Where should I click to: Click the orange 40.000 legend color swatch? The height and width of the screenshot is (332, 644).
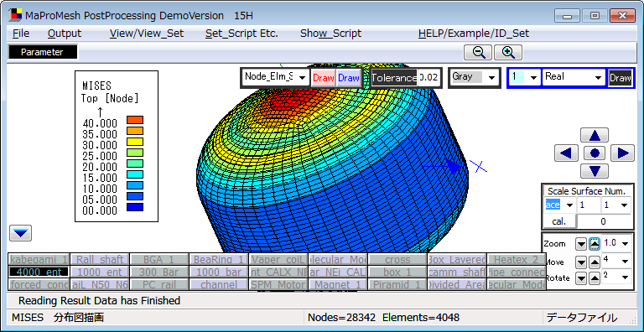coord(135,120)
